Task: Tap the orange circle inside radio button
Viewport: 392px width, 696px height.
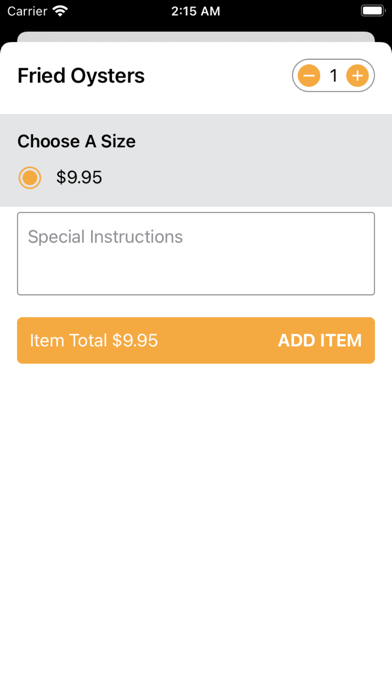Action: [x=30, y=178]
